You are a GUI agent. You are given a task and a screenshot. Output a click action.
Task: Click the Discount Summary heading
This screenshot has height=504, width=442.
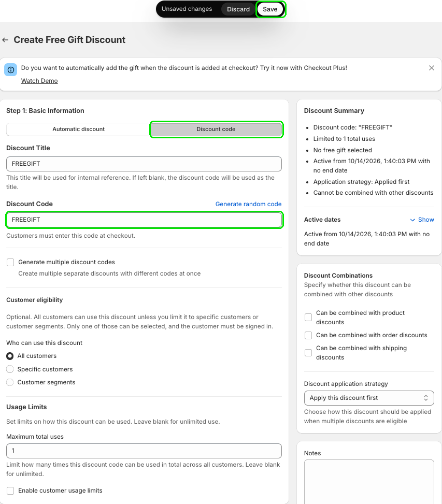coord(334,111)
